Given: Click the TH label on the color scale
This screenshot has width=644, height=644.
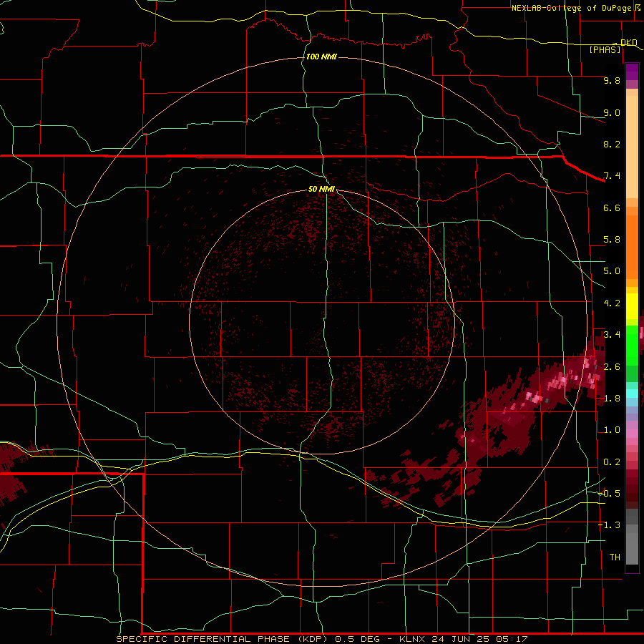Looking at the screenshot, I should point(615,557).
